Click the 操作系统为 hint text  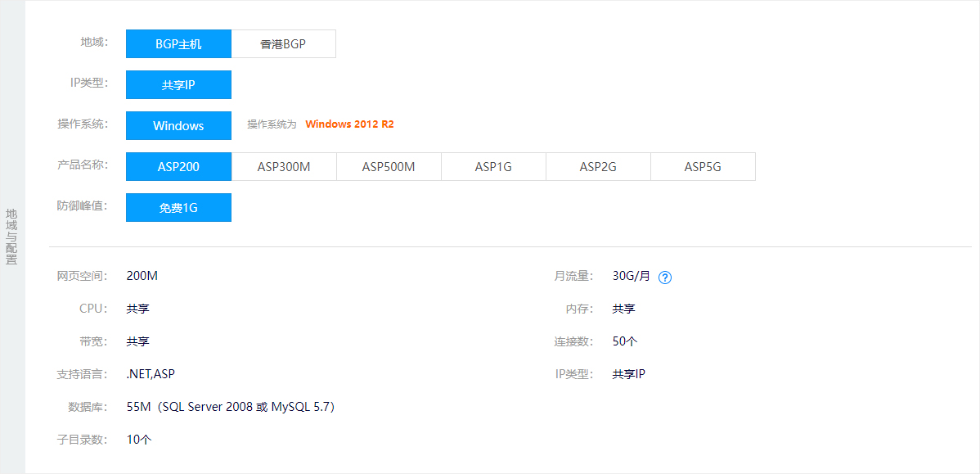272,124
